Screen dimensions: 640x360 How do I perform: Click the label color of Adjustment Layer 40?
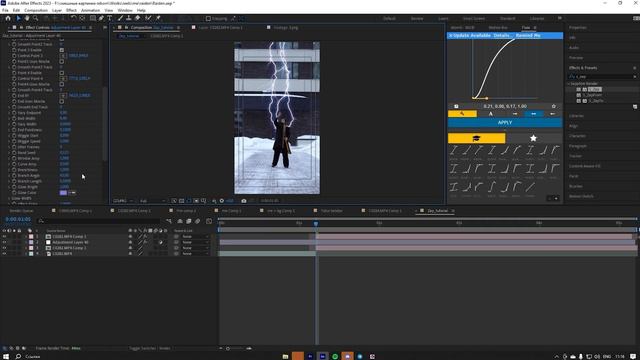click(31, 242)
